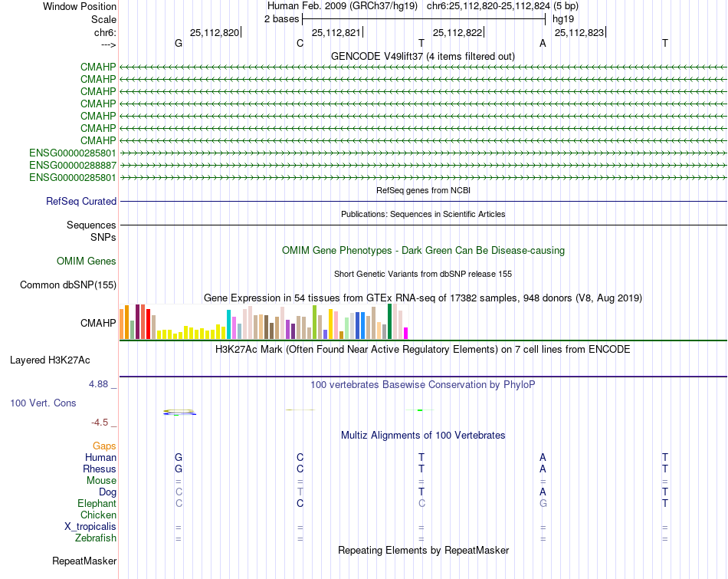The width and height of the screenshot is (728, 579).
Task: Click coordinate marker 25,112,823 on ruler
Action: [x=579, y=32]
